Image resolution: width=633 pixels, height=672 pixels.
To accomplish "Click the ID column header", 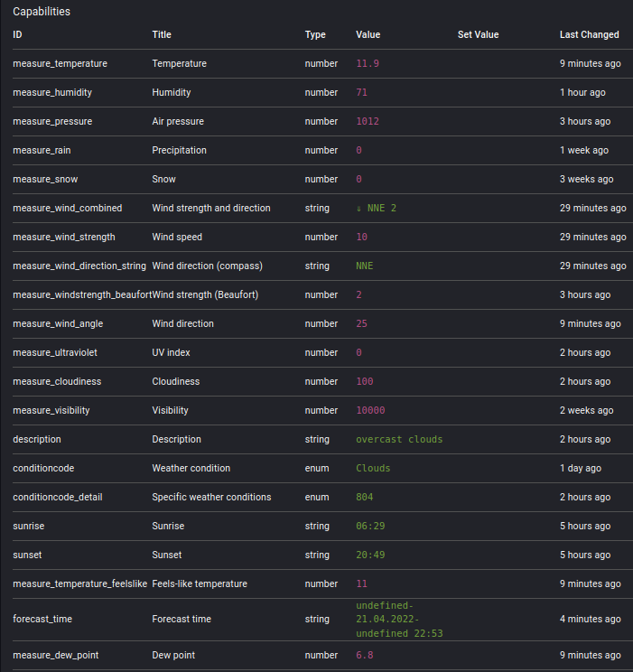I will click(17, 34).
